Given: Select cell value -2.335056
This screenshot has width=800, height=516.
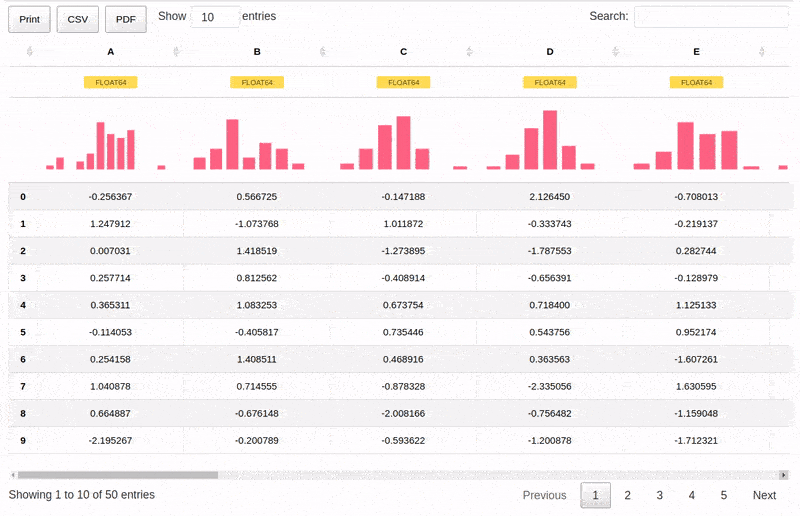Looking at the screenshot, I should (x=549, y=386).
